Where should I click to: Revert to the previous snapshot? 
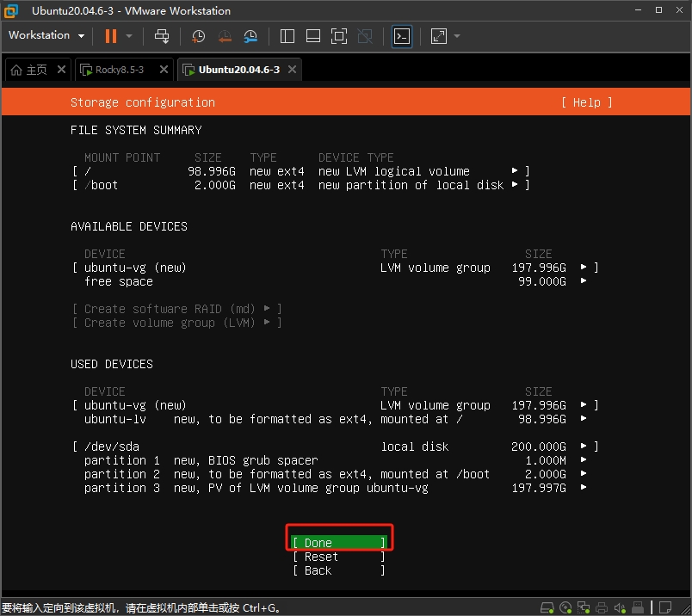click(225, 36)
